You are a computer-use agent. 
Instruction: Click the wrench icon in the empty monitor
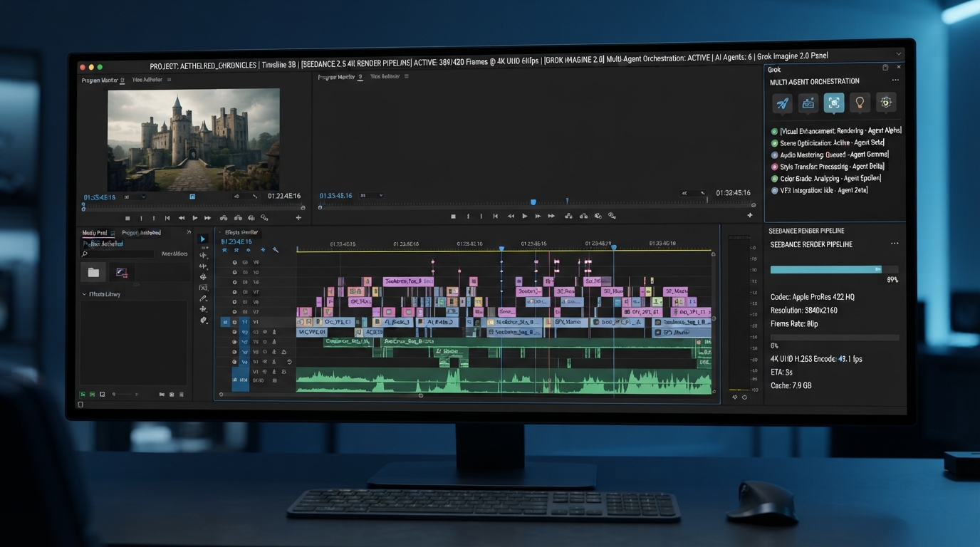click(703, 193)
